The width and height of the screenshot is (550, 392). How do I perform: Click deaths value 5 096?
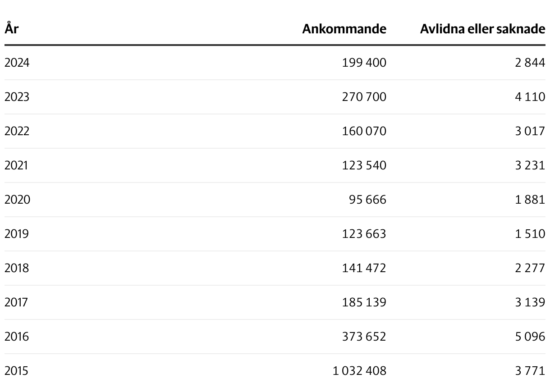(530, 337)
